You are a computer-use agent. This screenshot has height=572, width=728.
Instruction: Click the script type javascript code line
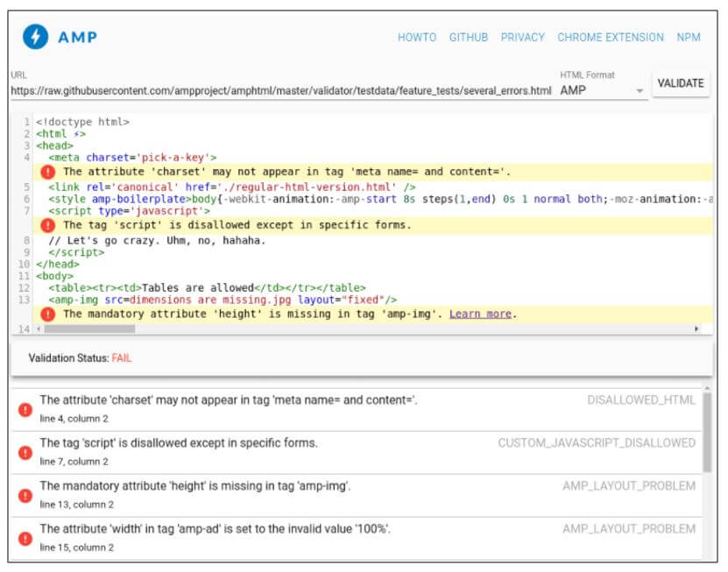point(129,211)
